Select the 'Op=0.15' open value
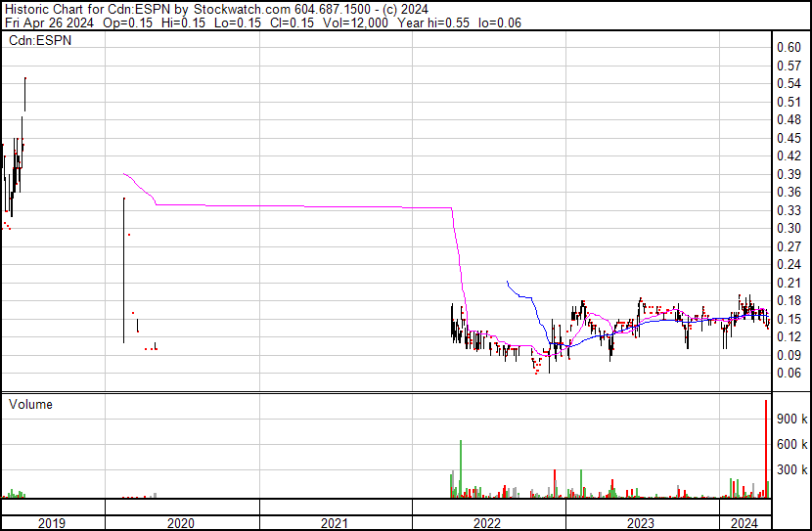812x531 pixels. pos(128,22)
